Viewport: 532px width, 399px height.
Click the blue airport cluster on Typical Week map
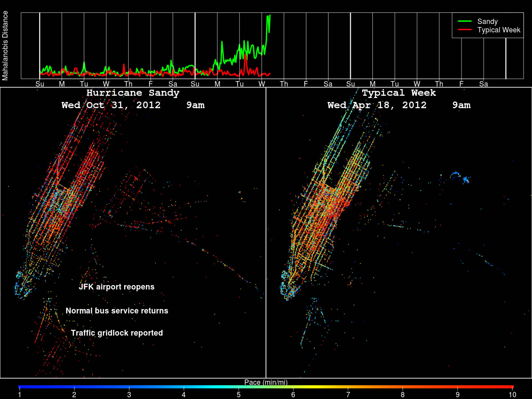tap(465, 180)
